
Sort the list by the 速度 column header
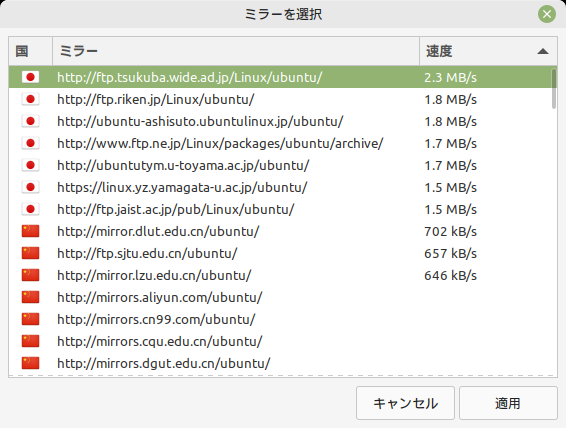(x=488, y=51)
